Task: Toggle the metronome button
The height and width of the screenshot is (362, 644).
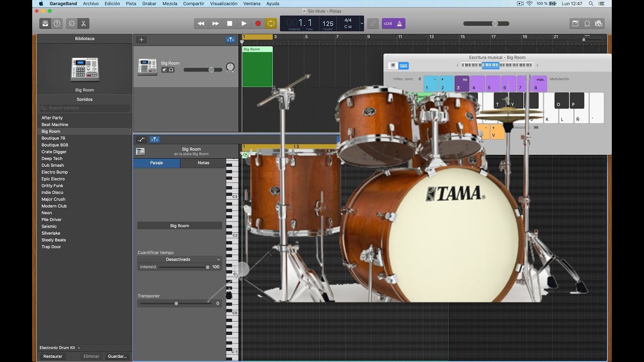Action: pyautogui.click(x=400, y=24)
